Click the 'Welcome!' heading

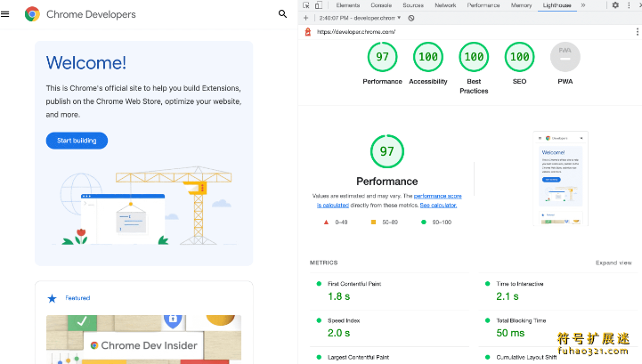click(86, 62)
